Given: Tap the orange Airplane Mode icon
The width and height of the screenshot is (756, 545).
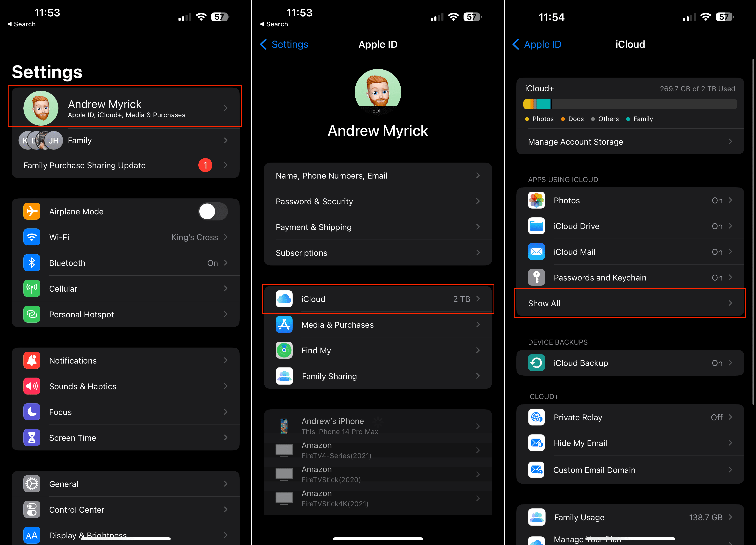Looking at the screenshot, I should [x=32, y=211].
